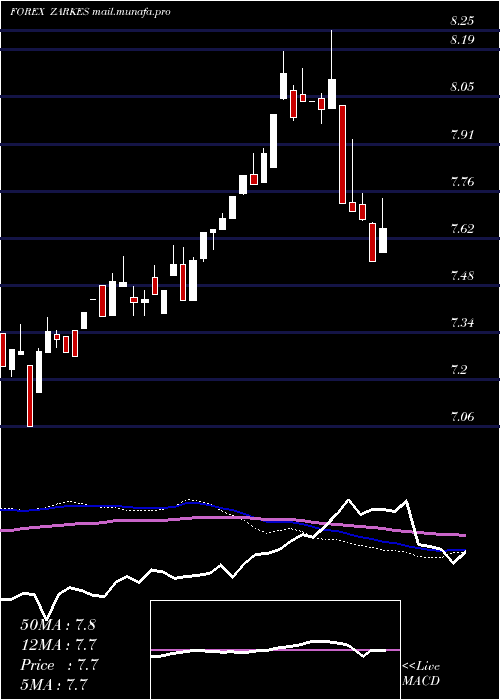Click the Price : 7.7 readout
Screen dimensions: 500x700
[x=59, y=665]
